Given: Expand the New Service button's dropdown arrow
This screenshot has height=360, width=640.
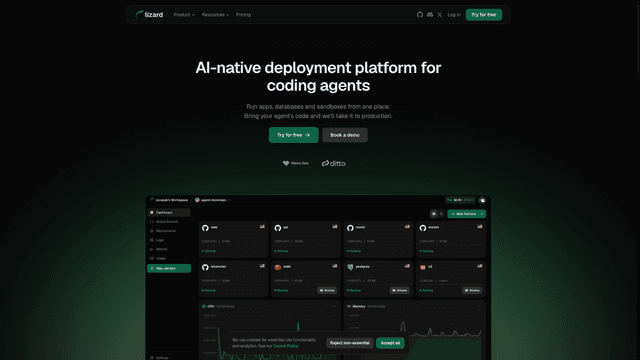Looking at the screenshot, I should 482,214.
